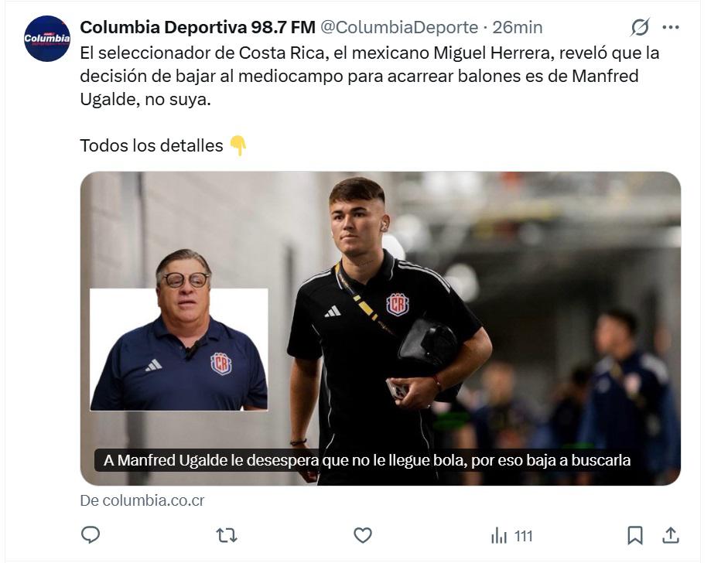Visit the columbia.co.cr source link
Image resolution: width=728 pixels, height=563 pixels.
click(139, 501)
